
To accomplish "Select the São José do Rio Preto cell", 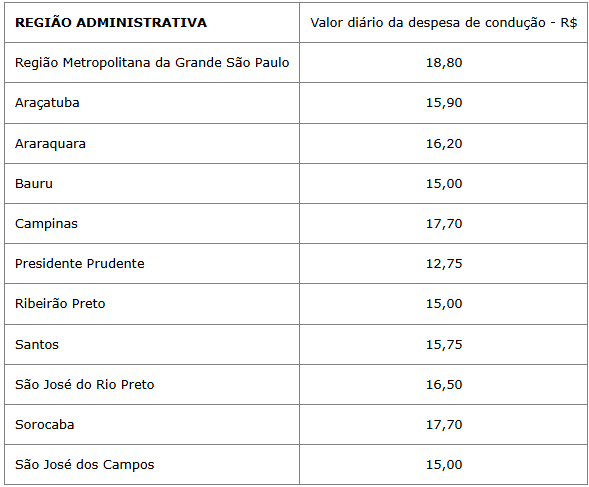I will (152, 384).
